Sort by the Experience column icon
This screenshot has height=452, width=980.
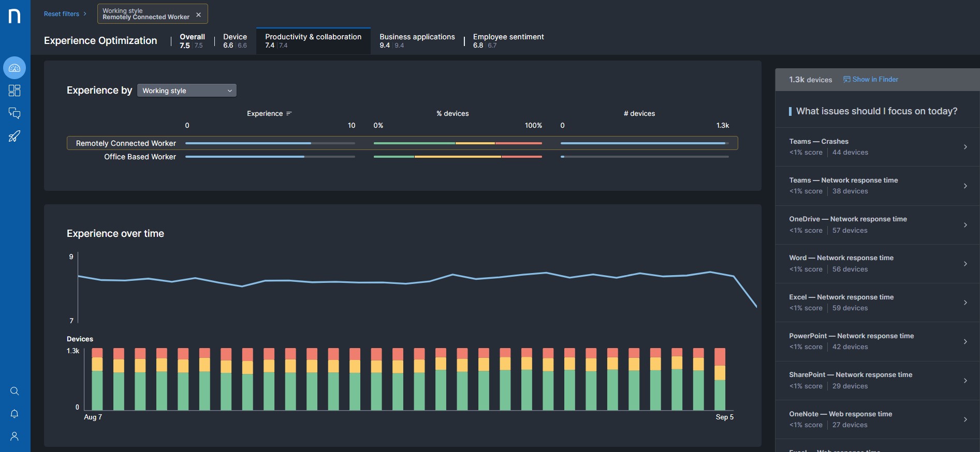pyautogui.click(x=289, y=113)
